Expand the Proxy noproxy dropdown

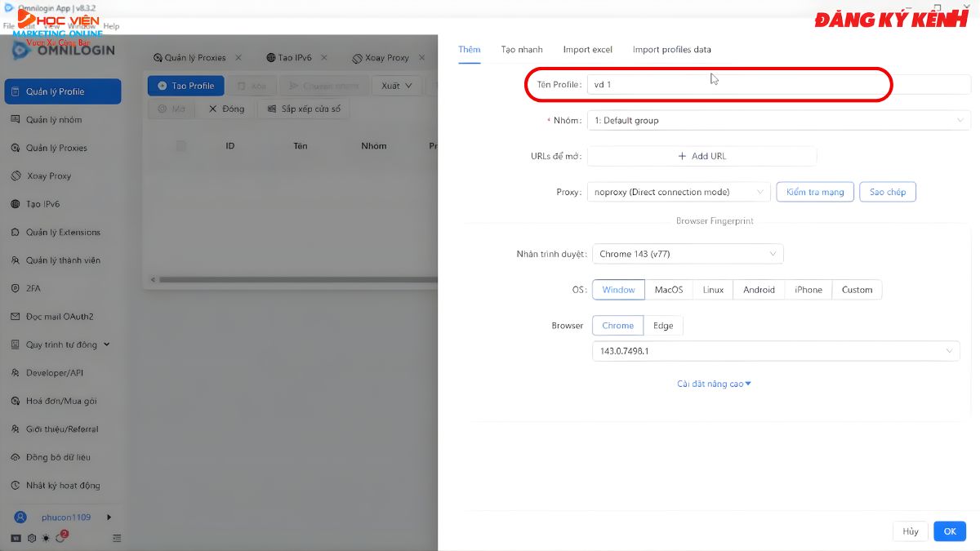(x=678, y=193)
